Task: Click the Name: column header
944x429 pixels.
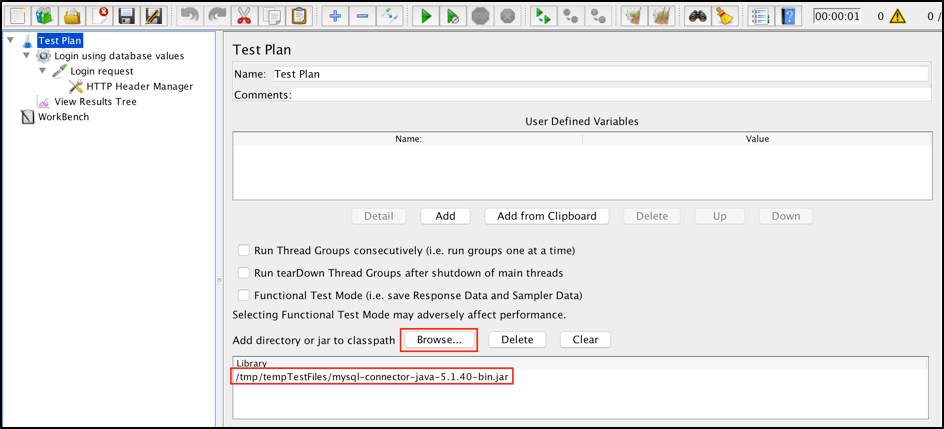Action: point(408,139)
